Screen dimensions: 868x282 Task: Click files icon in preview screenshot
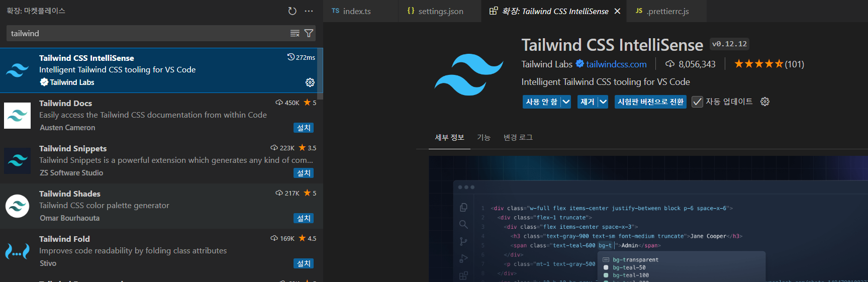pyautogui.click(x=463, y=207)
